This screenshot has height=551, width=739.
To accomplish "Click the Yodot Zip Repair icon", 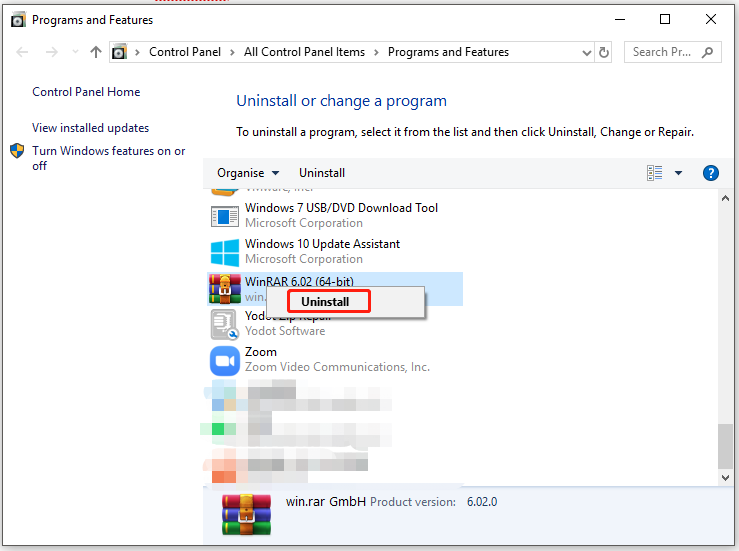I will [224, 324].
